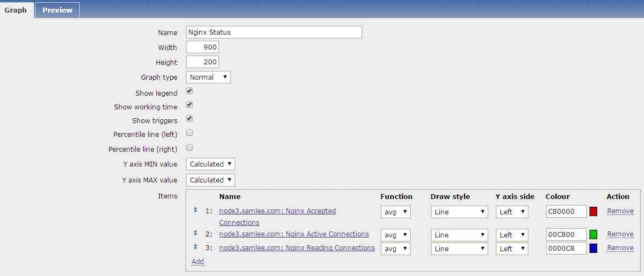The height and width of the screenshot is (276, 644).
Task: Open Nginx Accepted Connections item link
Action: [277, 217]
